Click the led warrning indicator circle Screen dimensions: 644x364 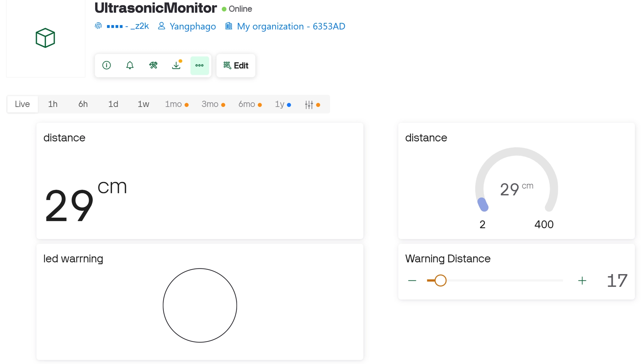(200, 305)
